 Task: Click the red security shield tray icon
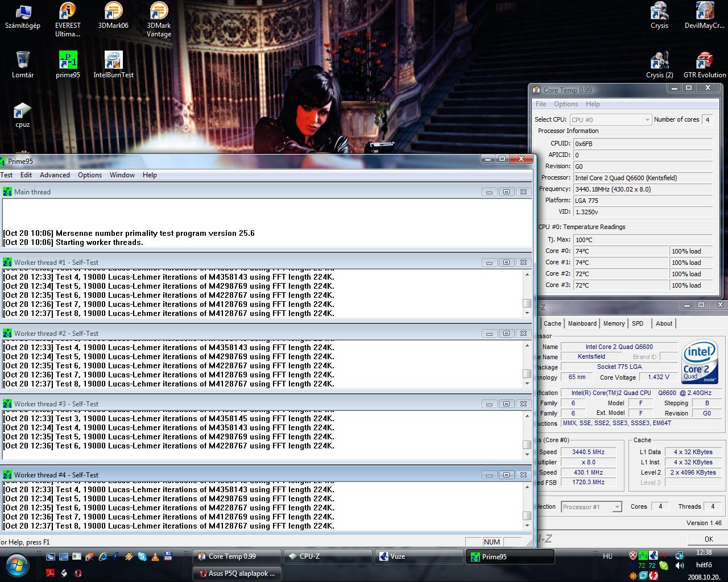click(x=633, y=555)
